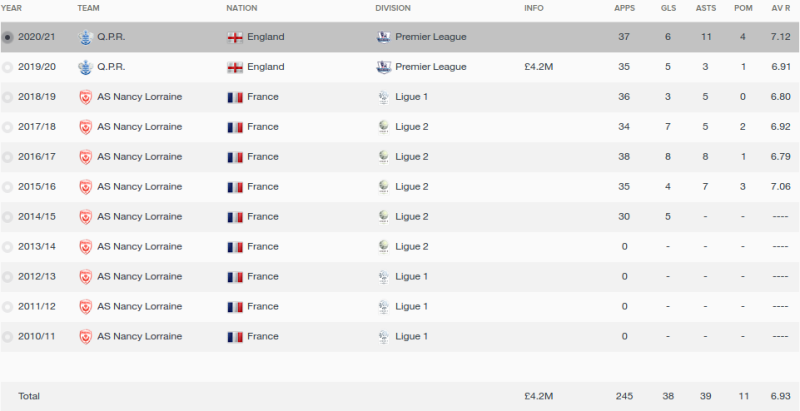
Task: Open Q.P.R. team link in 2019/20 row
Action: tap(111, 67)
